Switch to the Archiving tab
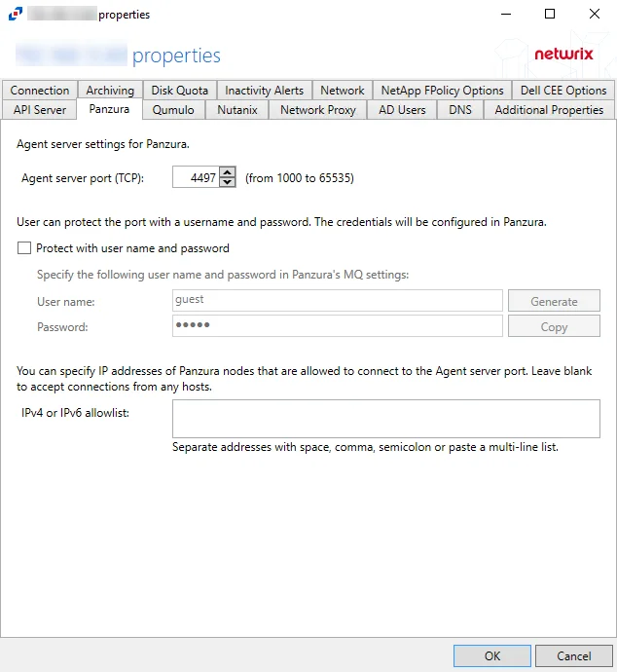This screenshot has height=672, width=617. click(110, 91)
